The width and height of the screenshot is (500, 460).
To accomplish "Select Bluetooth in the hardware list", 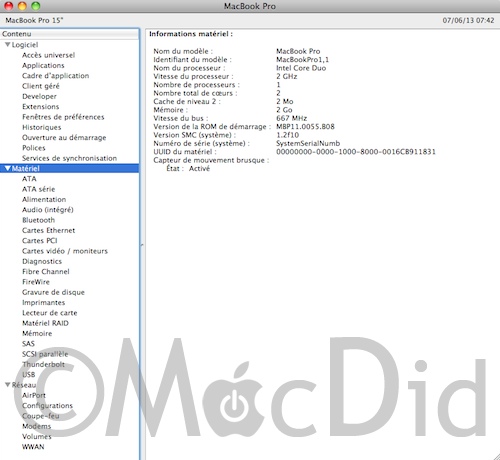I will coord(38,220).
